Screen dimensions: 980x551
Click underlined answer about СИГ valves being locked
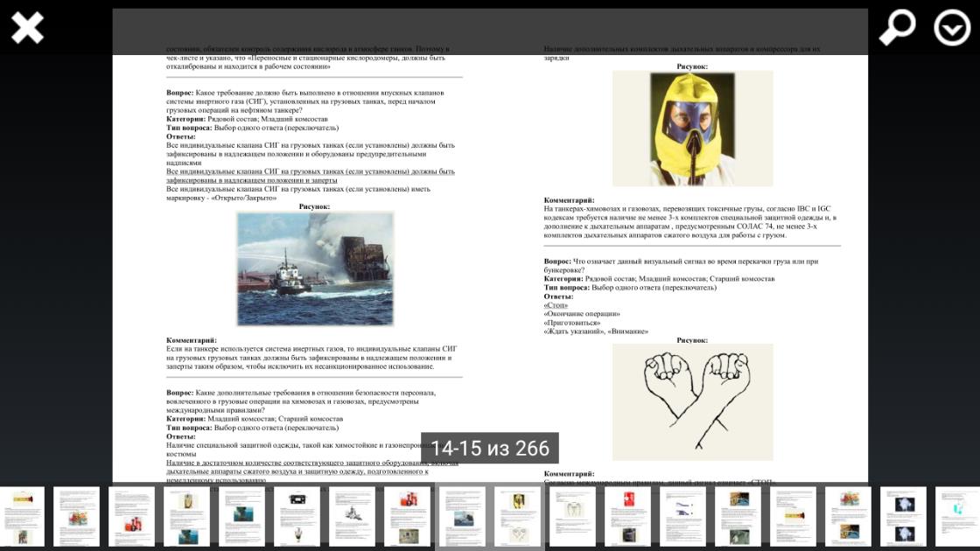pyautogui.click(x=311, y=176)
